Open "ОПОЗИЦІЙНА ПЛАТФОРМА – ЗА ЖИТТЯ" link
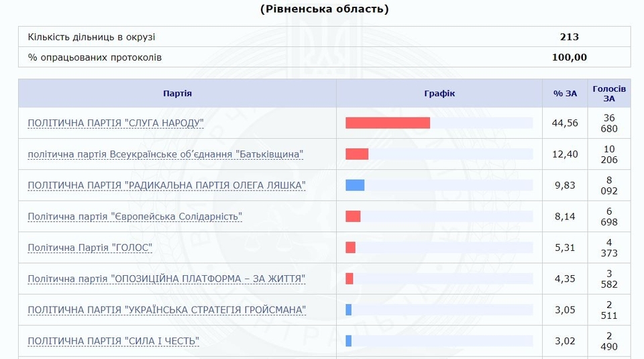This screenshot has width=644, height=359. (166, 278)
